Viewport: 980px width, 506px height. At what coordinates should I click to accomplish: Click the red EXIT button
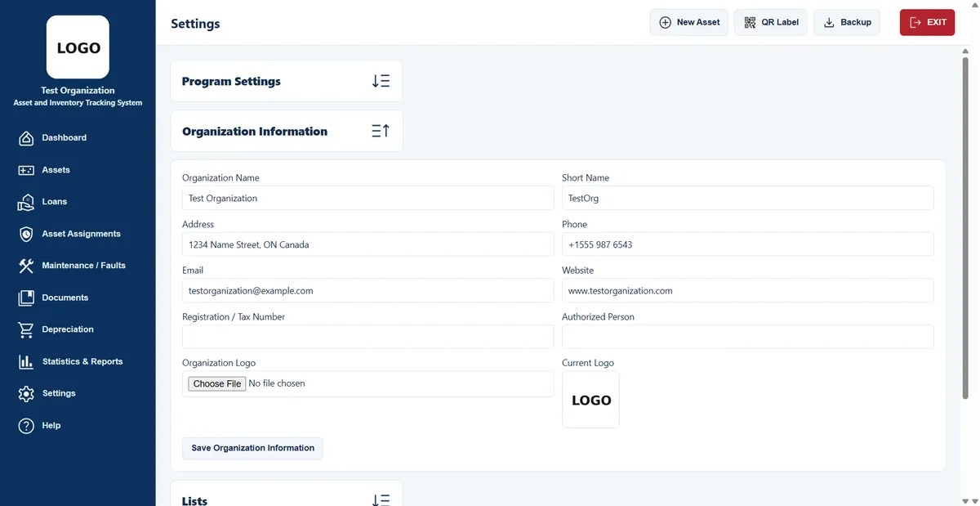(x=927, y=22)
